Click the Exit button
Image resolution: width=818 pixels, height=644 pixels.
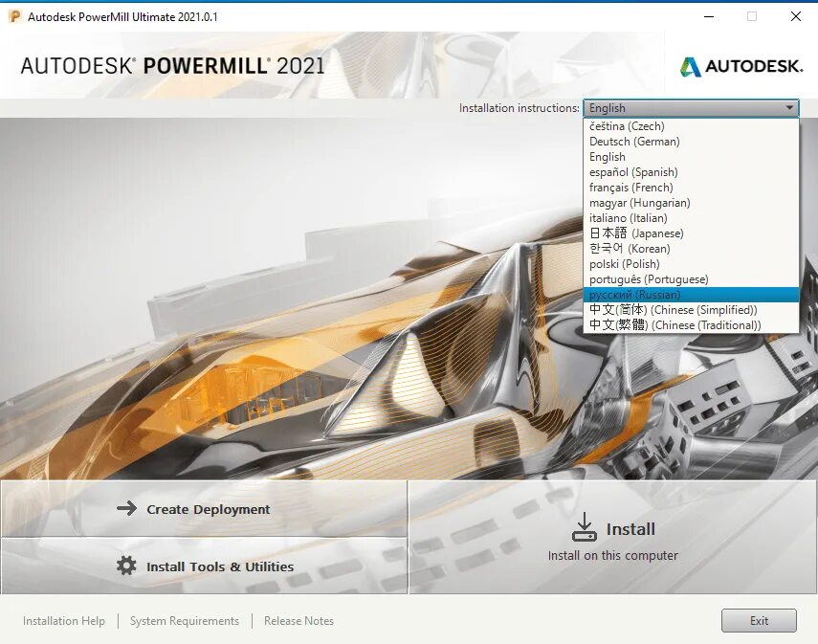[759, 620]
